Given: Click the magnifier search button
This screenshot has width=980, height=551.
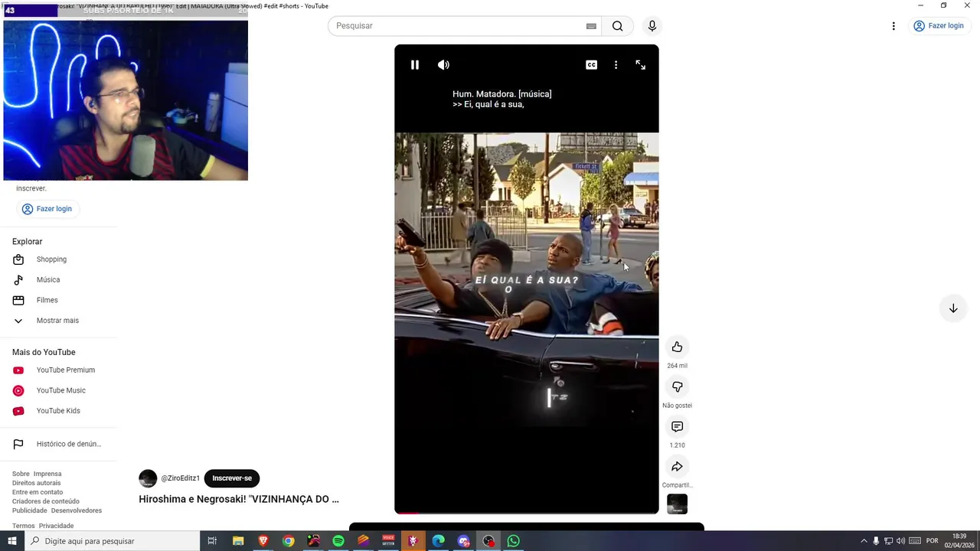Looking at the screenshot, I should (617, 26).
